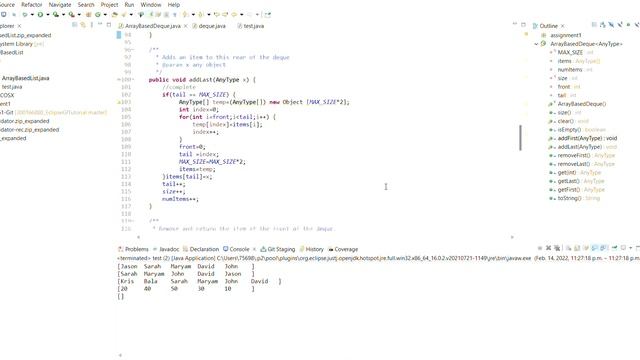Click the editor vertical scrollbar thumb
This screenshot has height=360, width=640.
coord(520,138)
